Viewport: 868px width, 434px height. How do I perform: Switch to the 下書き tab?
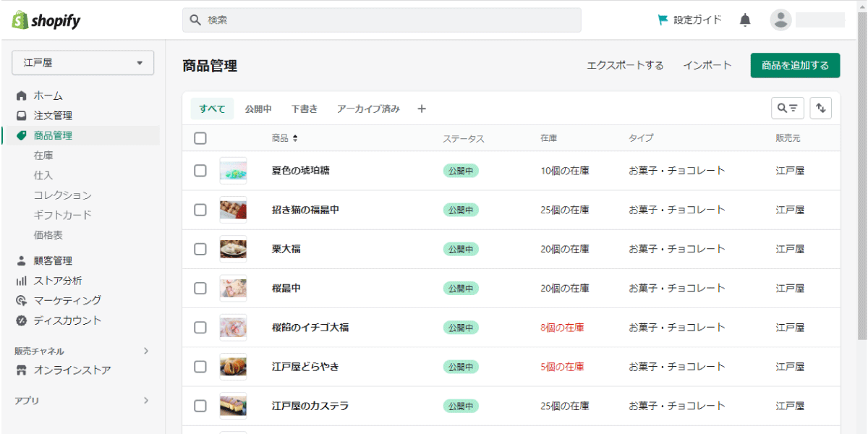[x=305, y=109]
